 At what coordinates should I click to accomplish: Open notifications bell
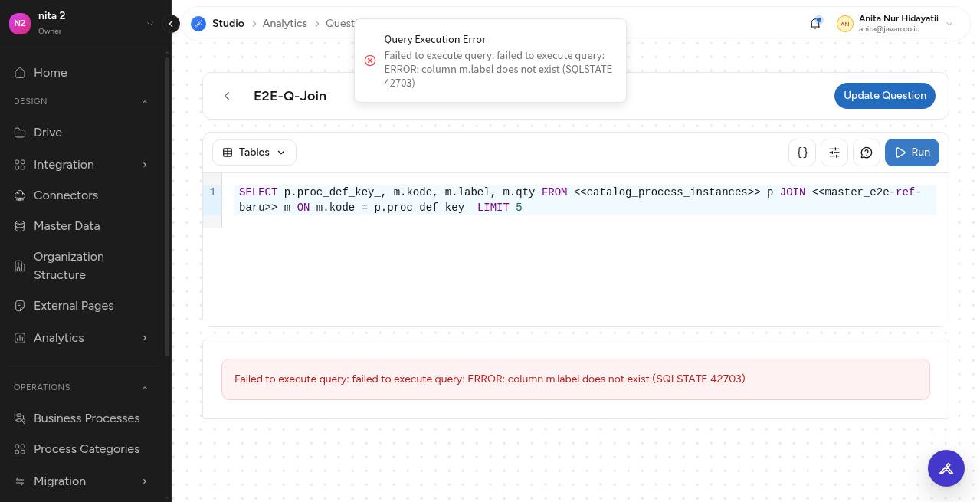[x=815, y=24]
